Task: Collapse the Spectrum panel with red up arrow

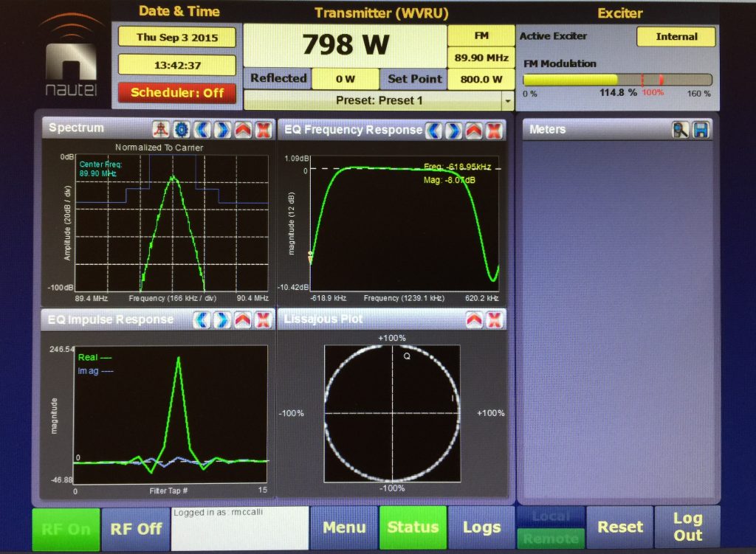Action: coord(243,129)
